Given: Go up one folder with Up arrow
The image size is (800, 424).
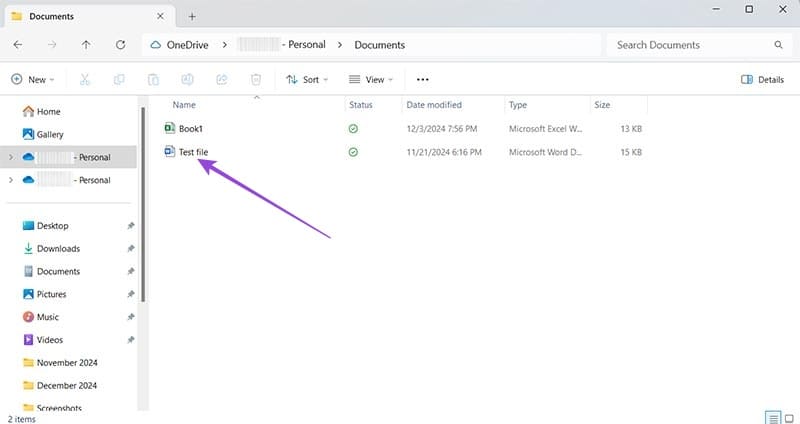Looking at the screenshot, I should point(86,45).
